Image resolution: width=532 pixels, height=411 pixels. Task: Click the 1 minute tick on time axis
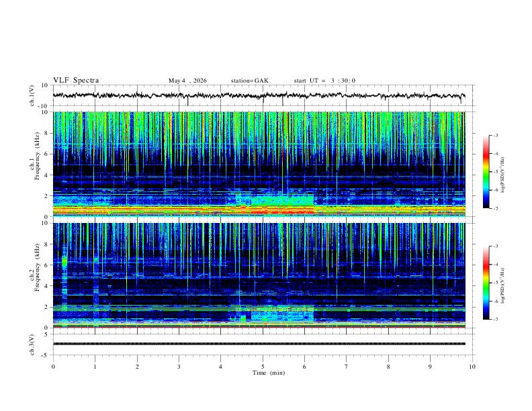95,367
